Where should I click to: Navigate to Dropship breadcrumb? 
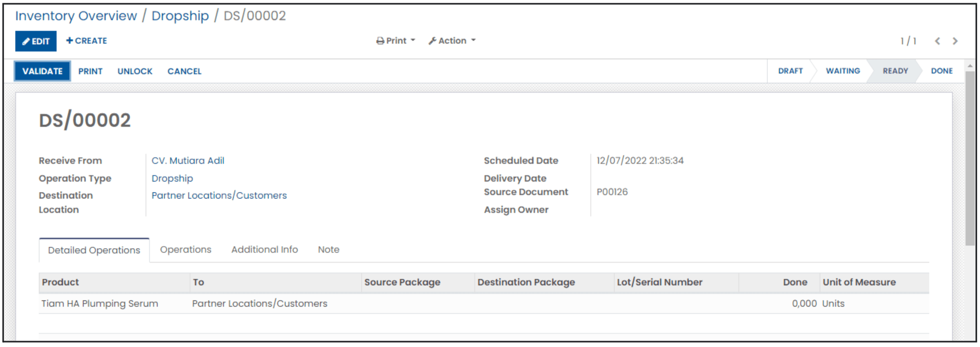tap(180, 16)
